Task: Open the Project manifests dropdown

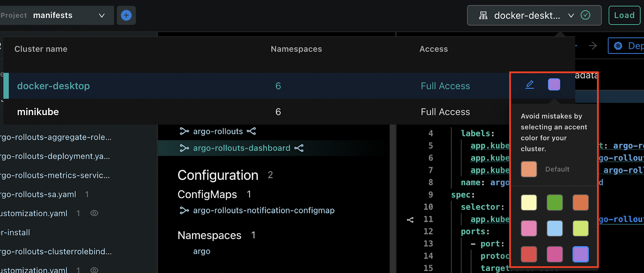Action: (x=57, y=15)
